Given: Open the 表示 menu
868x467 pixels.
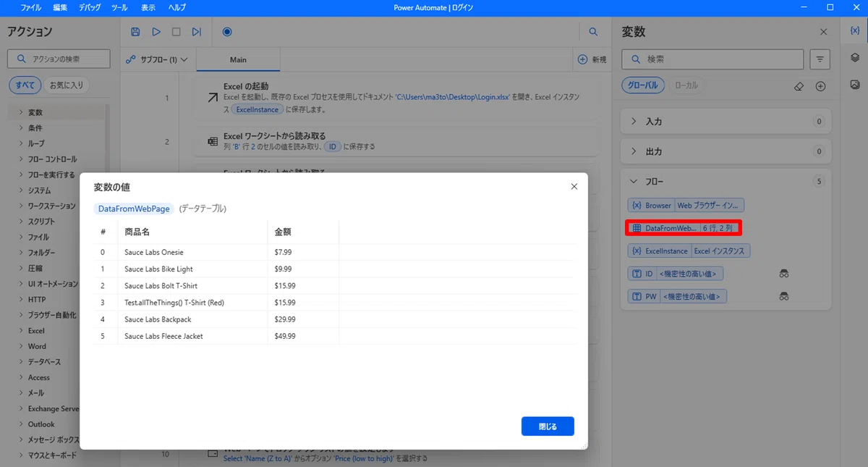Looking at the screenshot, I should click(x=148, y=7).
